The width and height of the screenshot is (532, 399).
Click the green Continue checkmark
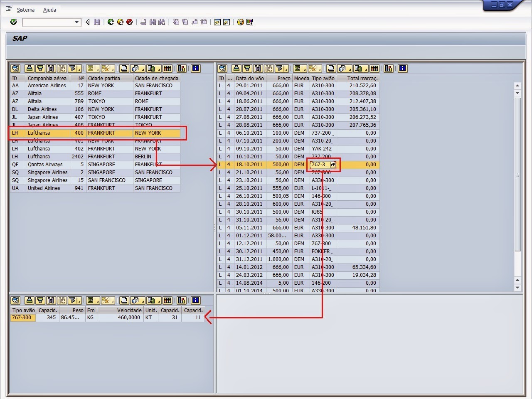tap(13, 22)
